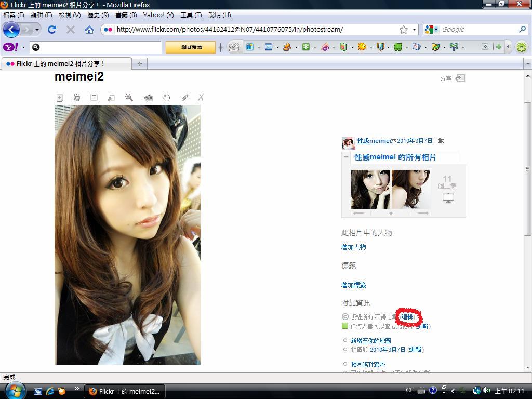532x399 pixels.
Task: Open the Yahoo toolbar overflow chevron
Action: point(485,47)
